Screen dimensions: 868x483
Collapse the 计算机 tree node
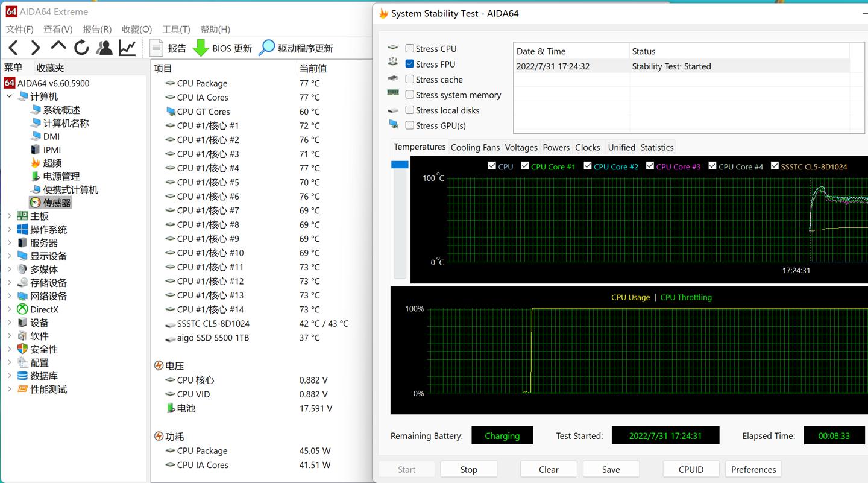pos(9,96)
